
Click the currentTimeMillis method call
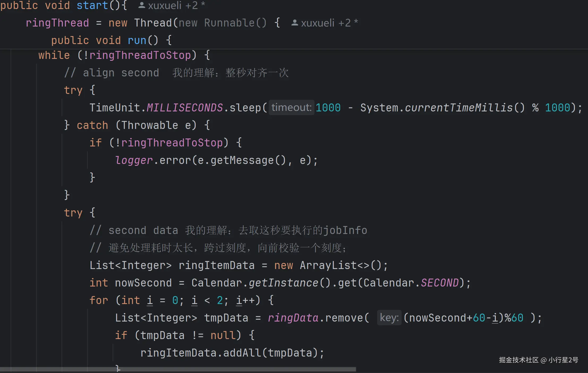[x=459, y=108]
